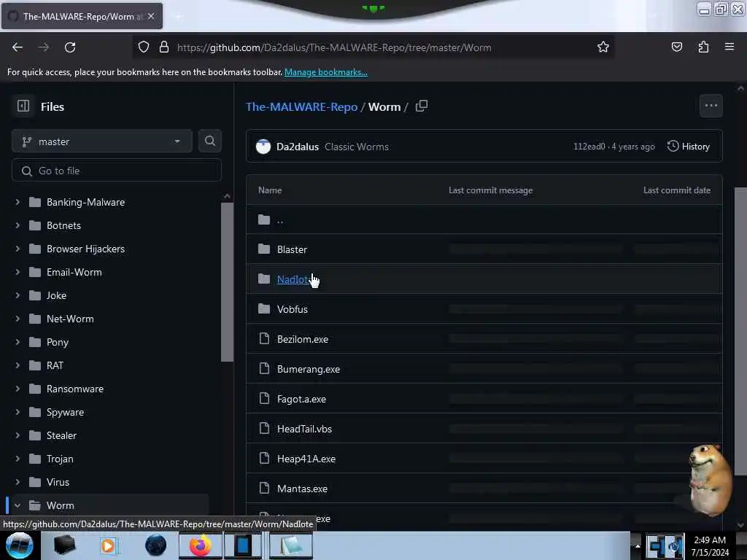Select the The-MALWARE-Repo/Worm tab
Viewport: 747px width, 560px height.
click(x=82, y=16)
